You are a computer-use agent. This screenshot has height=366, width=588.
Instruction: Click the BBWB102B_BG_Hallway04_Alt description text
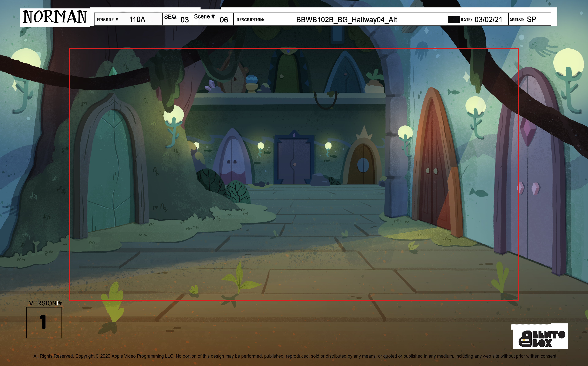346,20
